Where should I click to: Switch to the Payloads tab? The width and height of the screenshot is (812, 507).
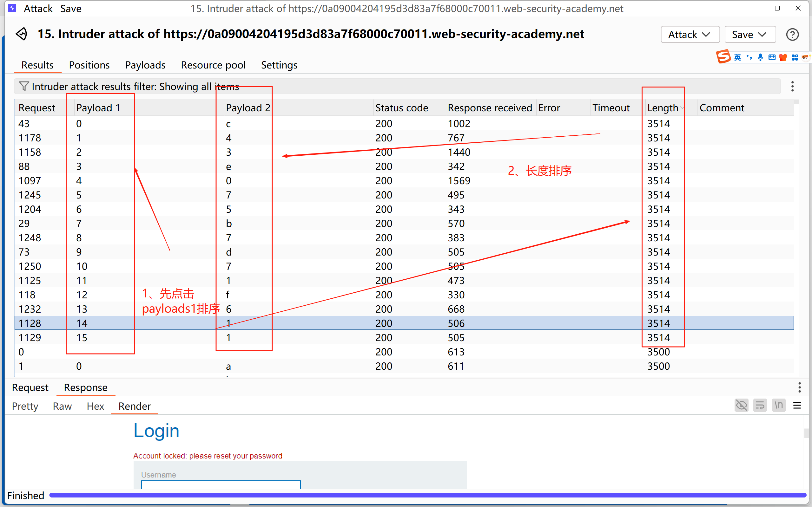(145, 65)
